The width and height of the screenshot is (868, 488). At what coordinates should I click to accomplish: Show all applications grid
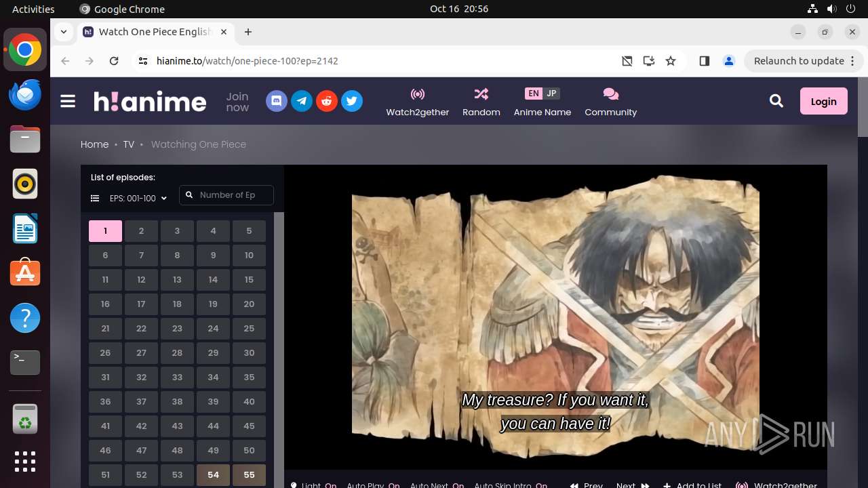coord(25,462)
